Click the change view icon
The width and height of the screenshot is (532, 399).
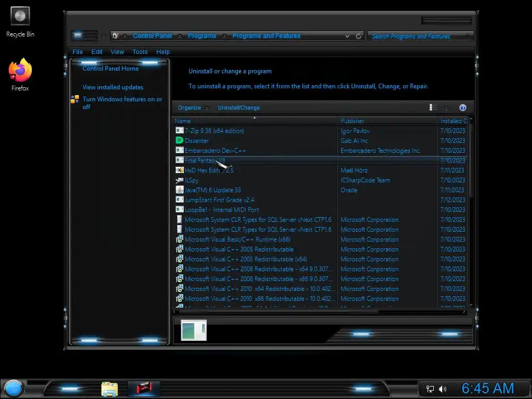433,108
